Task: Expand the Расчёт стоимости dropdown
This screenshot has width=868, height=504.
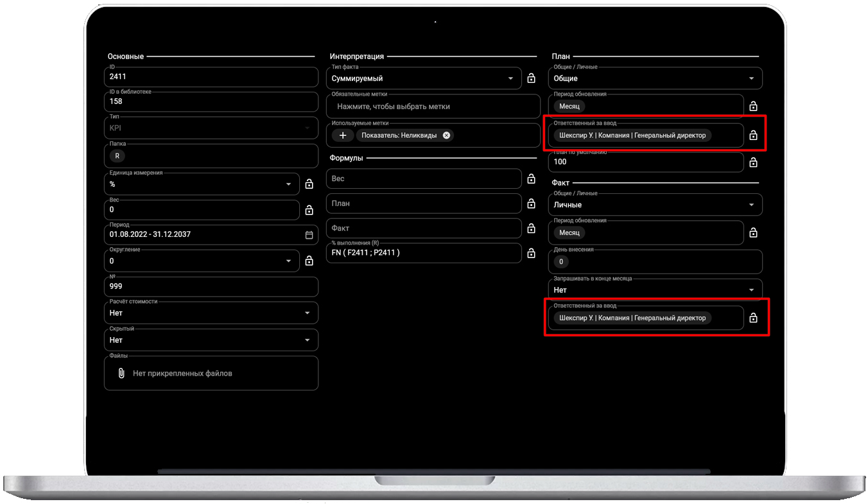Action: pos(307,313)
